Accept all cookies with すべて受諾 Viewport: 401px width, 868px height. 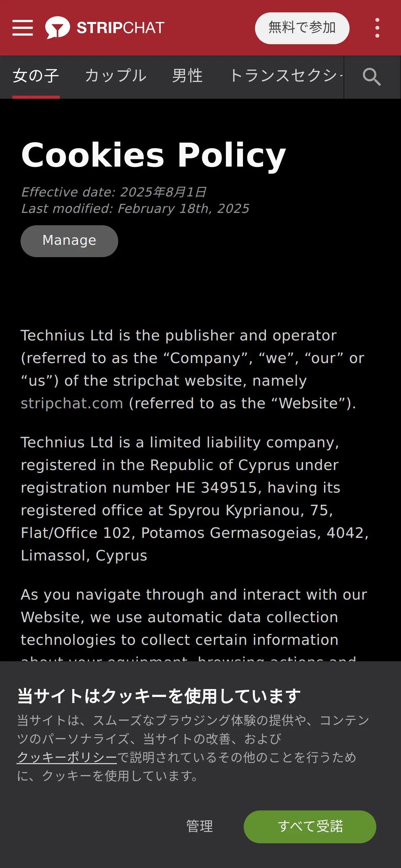click(x=310, y=827)
